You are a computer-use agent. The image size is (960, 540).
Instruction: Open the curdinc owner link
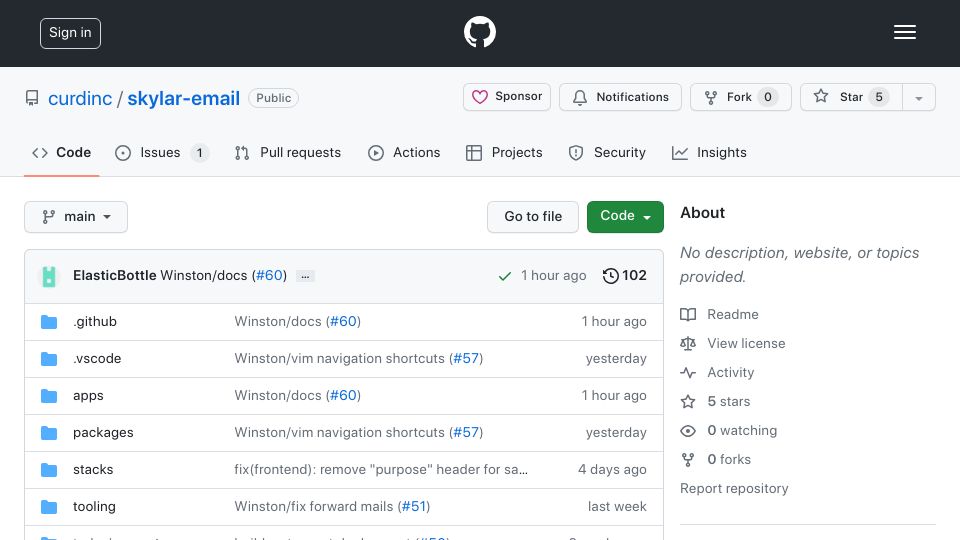click(80, 98)
